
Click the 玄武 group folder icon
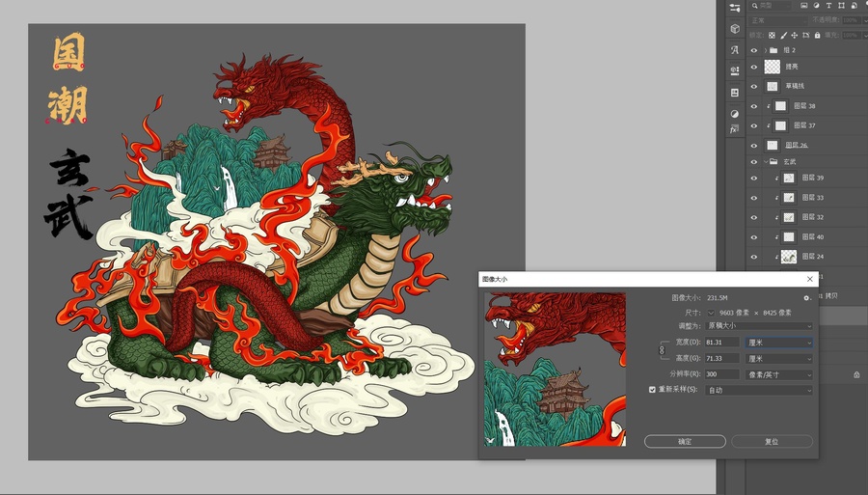[x=773, y=162]
